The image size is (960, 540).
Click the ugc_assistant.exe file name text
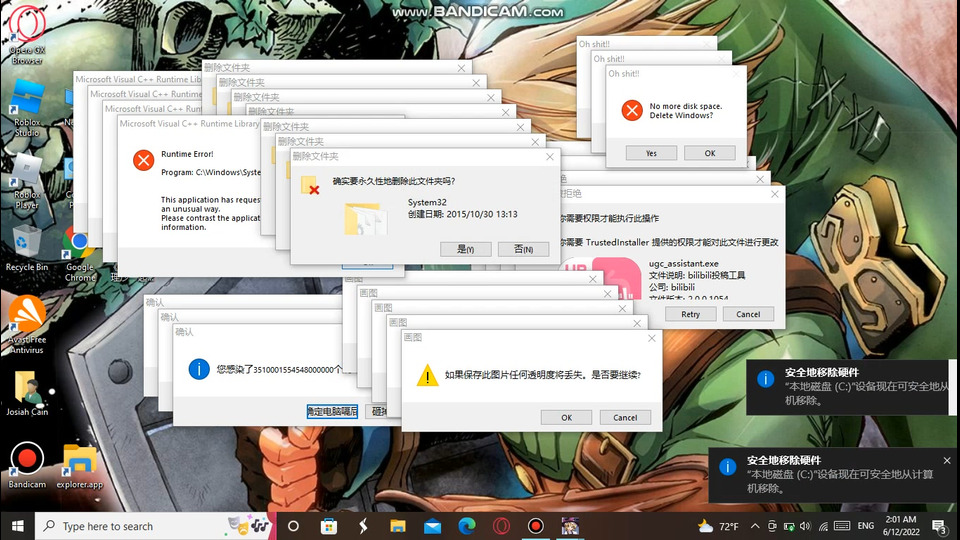click(x=683, y=263)
